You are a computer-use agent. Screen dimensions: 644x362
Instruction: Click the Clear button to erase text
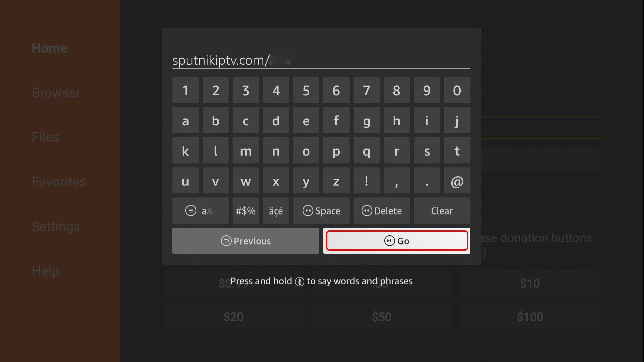click(x=442, y=210)
